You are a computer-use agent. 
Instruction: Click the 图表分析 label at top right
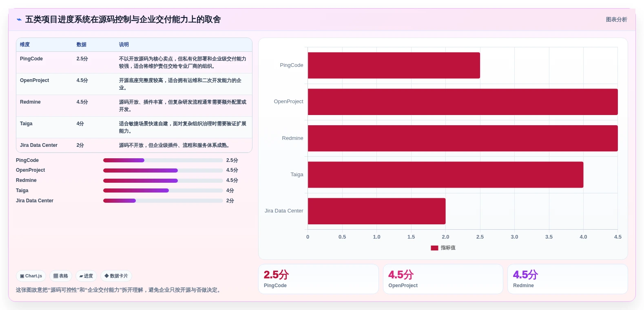(616, 20)
